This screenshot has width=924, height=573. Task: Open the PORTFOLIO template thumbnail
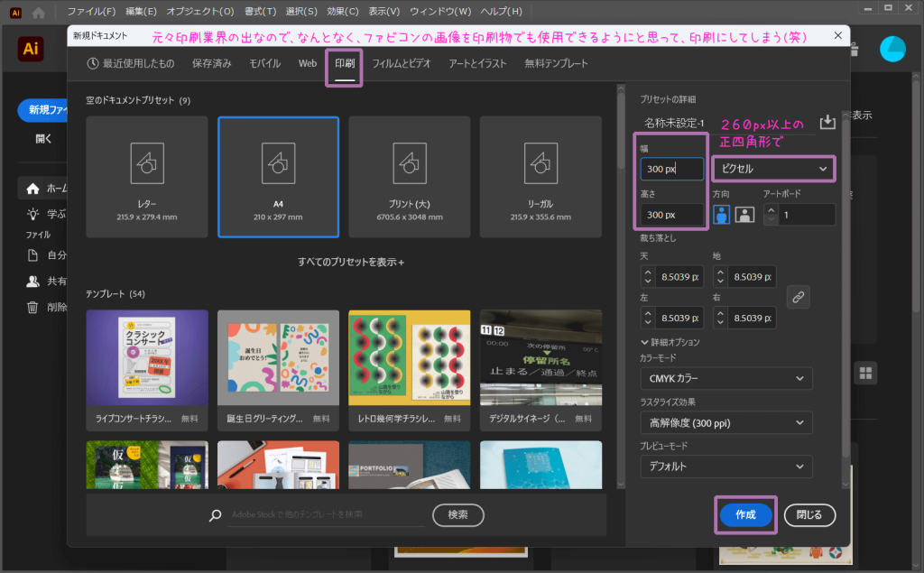click(x=410, y=465)
